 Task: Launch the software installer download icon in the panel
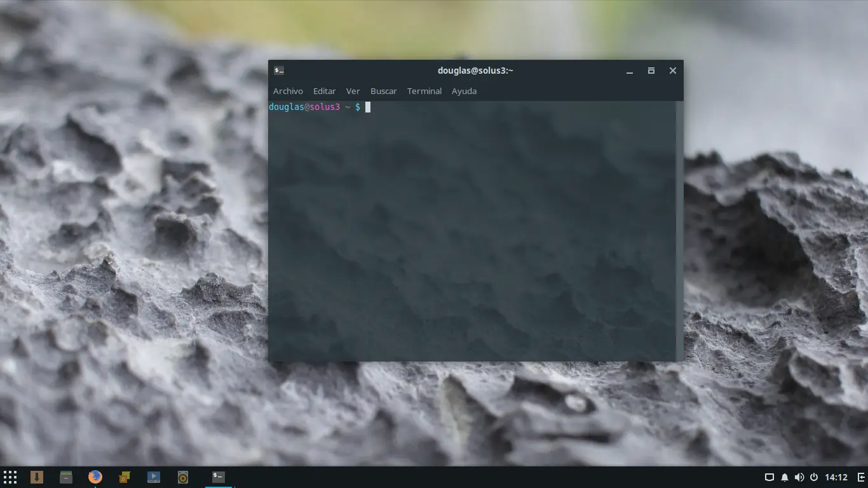[37, 477]
